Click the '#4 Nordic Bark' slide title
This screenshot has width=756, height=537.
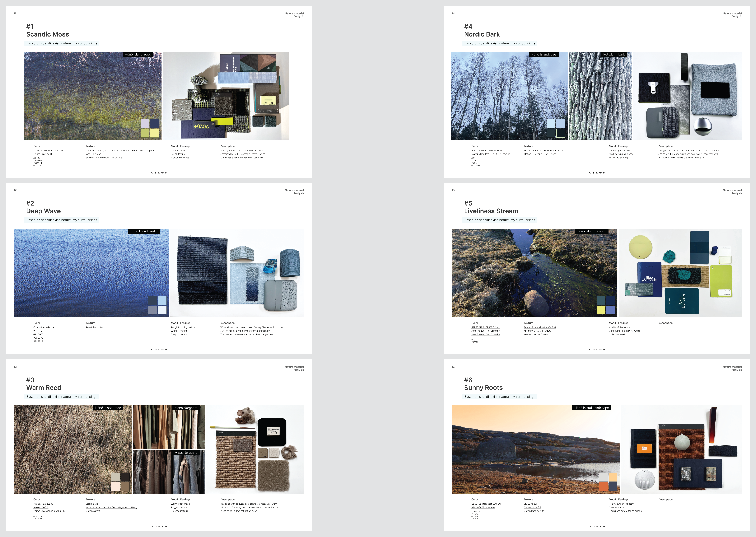[482, 34]
